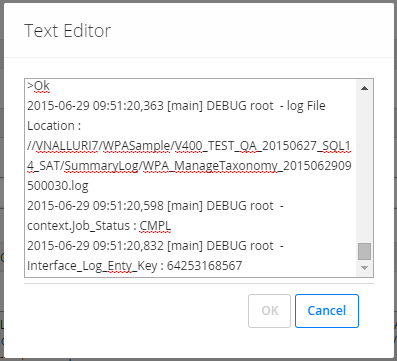397x361 pixels.
Task: Click the SummaryLog/WPA_ManageTaxonomy path line
Action: (x=189, y=166)
